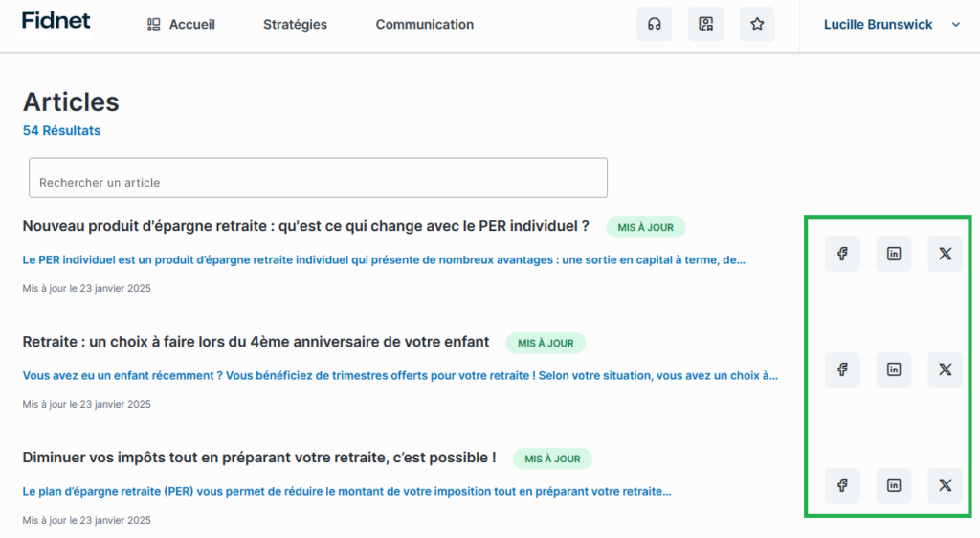This screenshot has height=538, width=980.
Task: Share 4ème anniversaire article on X
Action: [946, 370]
